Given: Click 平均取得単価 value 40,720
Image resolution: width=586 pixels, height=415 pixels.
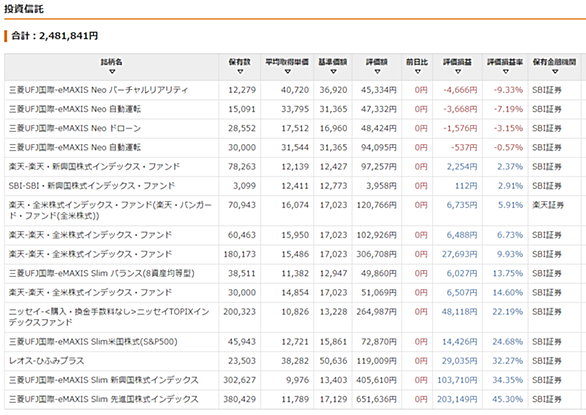Looking at the screenshot, I should pos(295,90).
